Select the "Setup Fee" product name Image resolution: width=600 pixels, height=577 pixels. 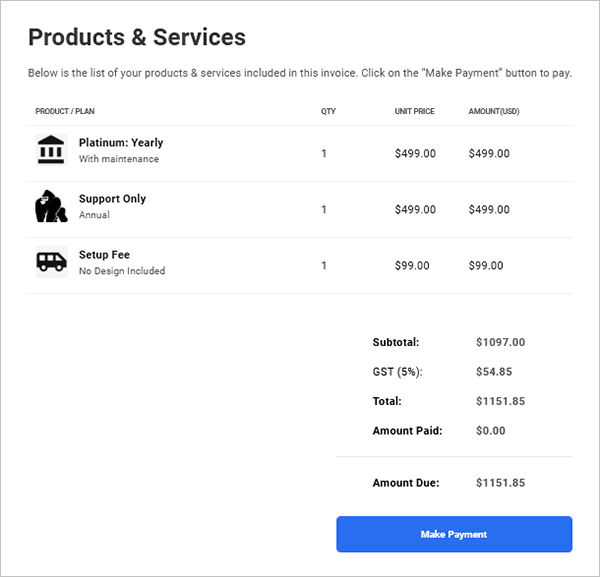coord(104,255)
